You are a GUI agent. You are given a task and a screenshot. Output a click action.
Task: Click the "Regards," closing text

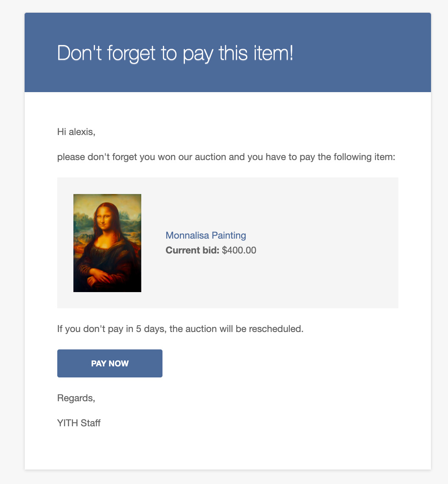[76, 398]
